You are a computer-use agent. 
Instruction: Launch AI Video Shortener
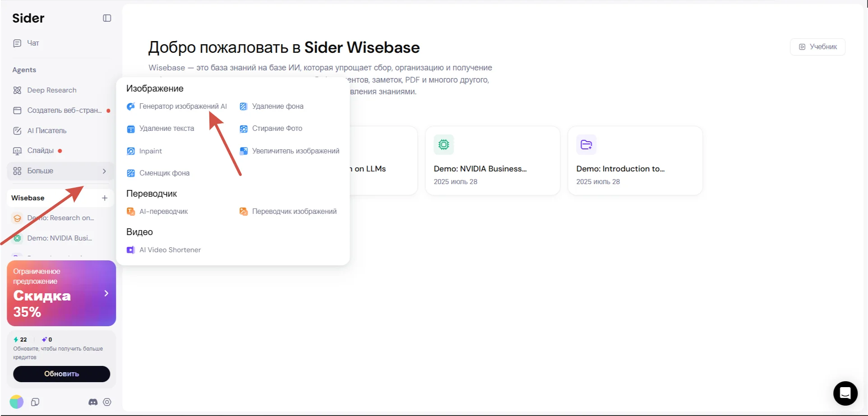[x=164, y=250]
